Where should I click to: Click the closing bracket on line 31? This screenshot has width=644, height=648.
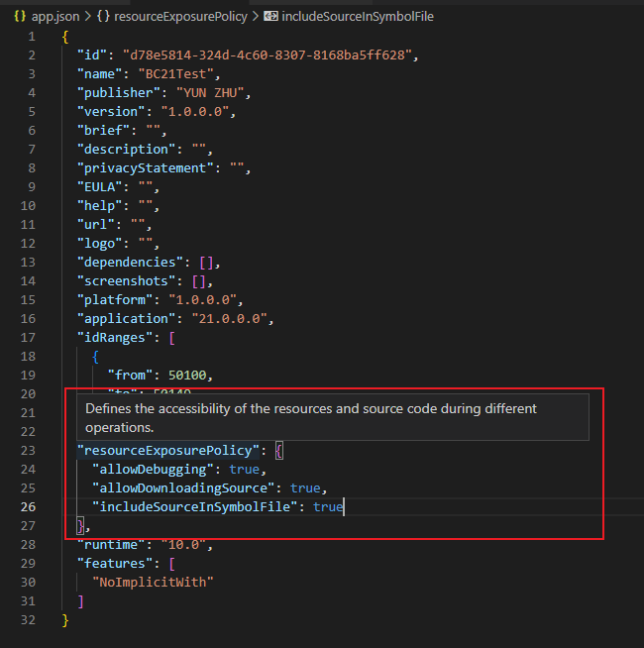click(x=80, y=601)
